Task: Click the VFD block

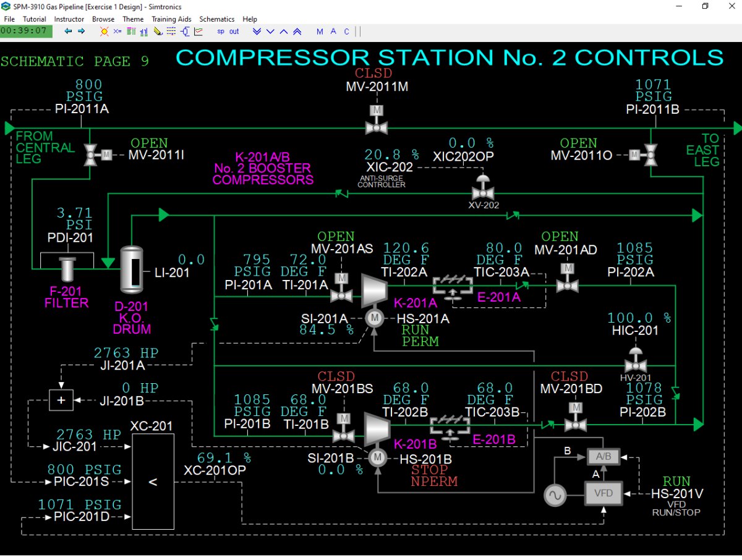Action: 603,493
